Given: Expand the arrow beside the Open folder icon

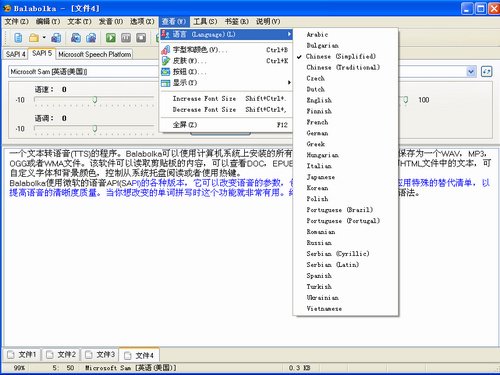Looking at the screenshot, I should coord(44,38).
